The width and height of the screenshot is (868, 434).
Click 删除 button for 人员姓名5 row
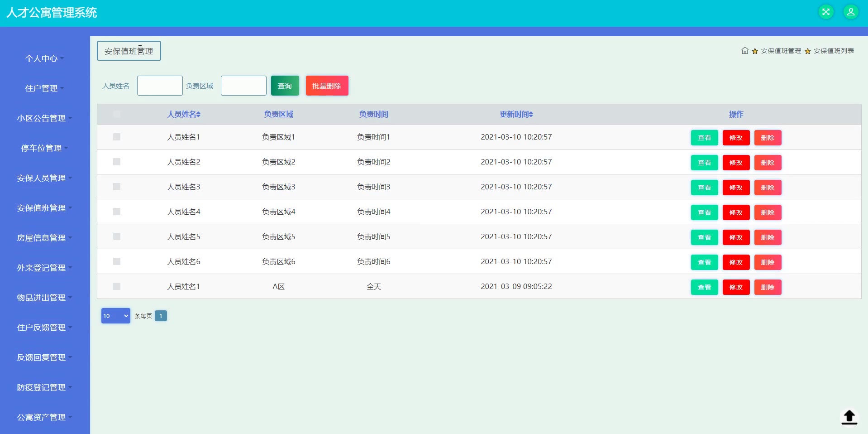(768, 237)
